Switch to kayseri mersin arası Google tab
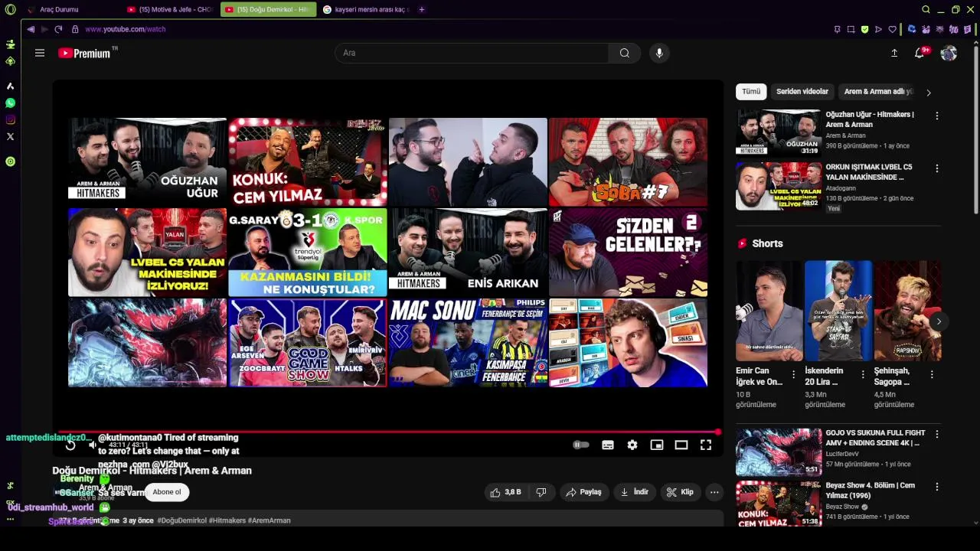 coord(365,9)
